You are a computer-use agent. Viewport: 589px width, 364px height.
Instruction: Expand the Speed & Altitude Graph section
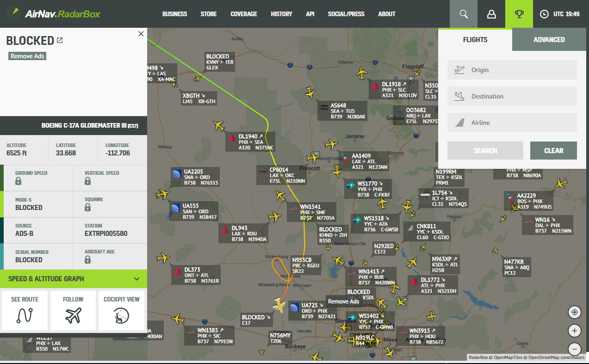tap(74, 279)
